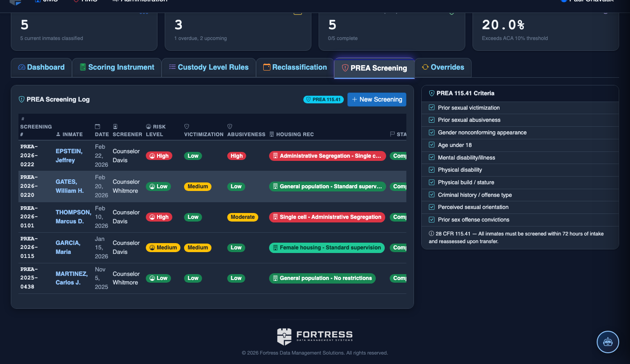Viewport: 630px width, 364px height.
Task: Click the shield icon beside PREA 115.41 Criteria
Action: pos(432,93)
